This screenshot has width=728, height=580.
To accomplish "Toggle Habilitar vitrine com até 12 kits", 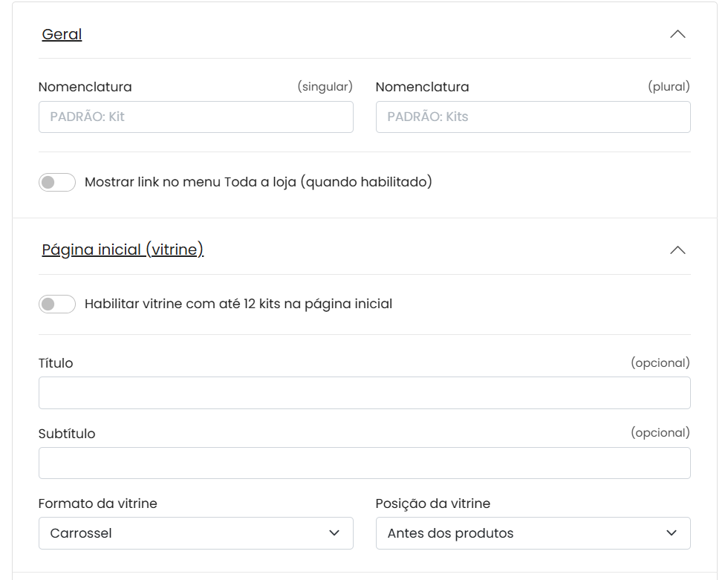I will pyautogui.click(x=57, y=304).
